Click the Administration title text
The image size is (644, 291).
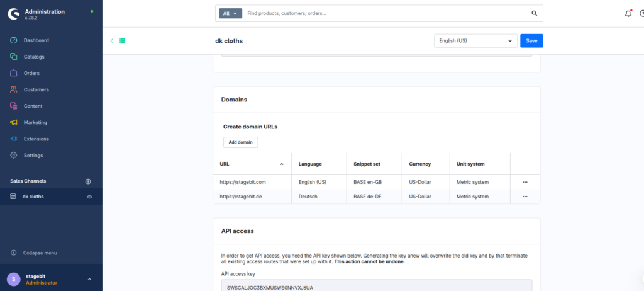[x=45, y=12]
